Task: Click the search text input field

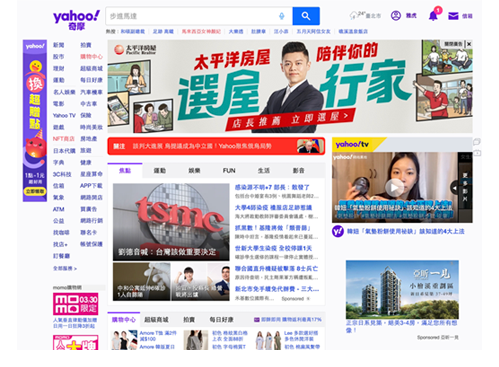Action: click(x=193, y=16)
